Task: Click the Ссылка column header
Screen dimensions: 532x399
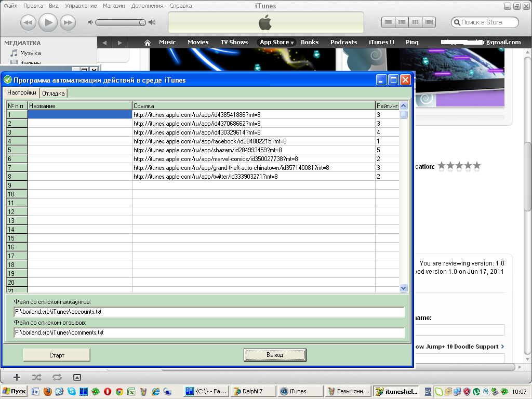Action: coord(254,106)
